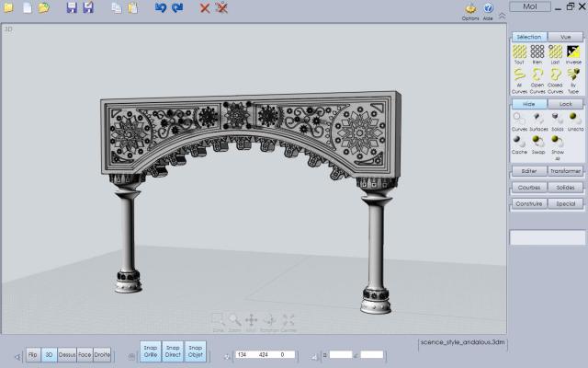The width and height of the screenshot is (588, 368).
Task: Select Open Curves icon
Action: [x=537, y=81]
